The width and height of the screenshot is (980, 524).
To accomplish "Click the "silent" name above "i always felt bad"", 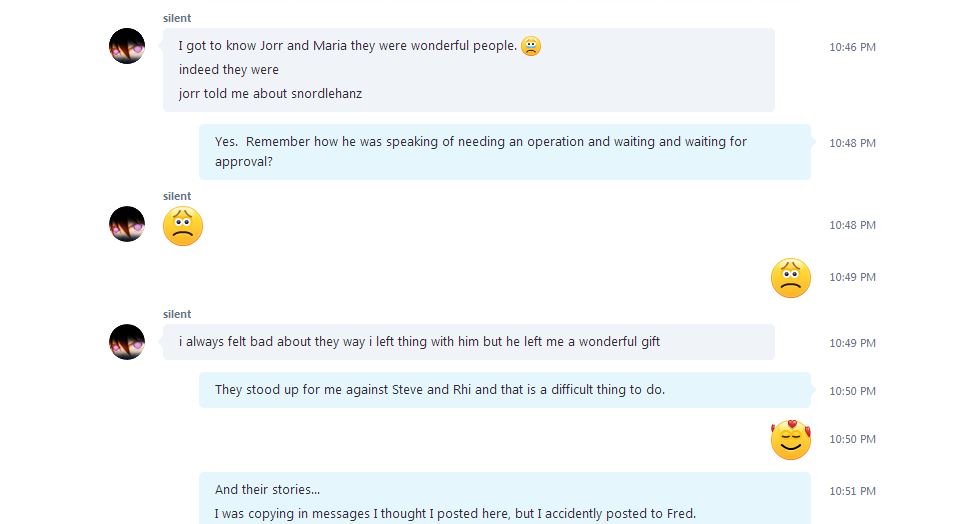I will tap(177, 314).
